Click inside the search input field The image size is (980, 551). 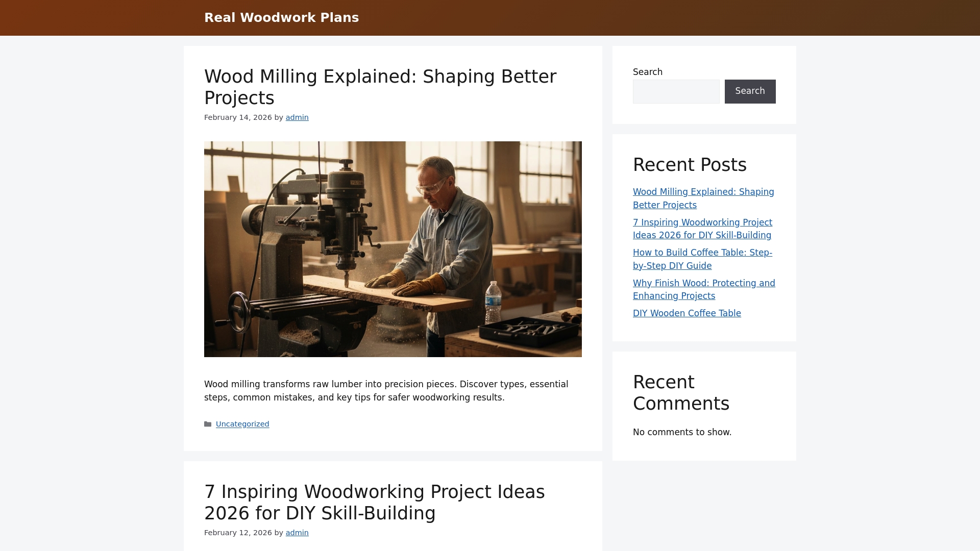click(676, 91)
